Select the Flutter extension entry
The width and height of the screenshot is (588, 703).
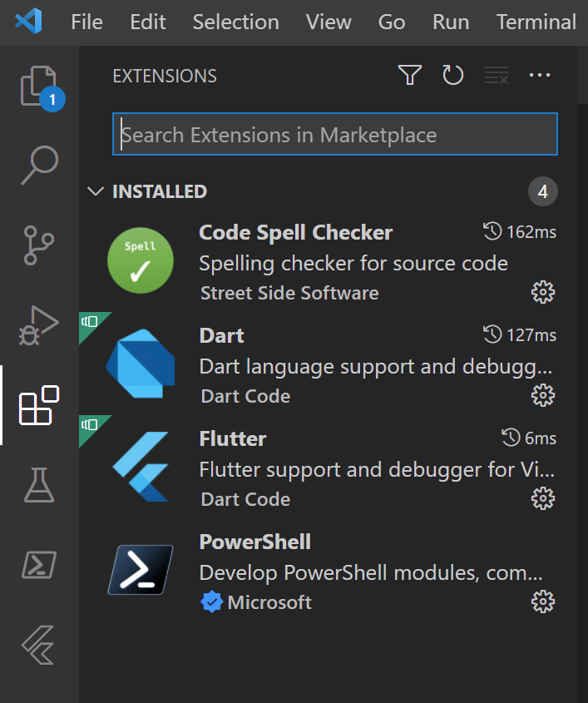click(333, 468)
